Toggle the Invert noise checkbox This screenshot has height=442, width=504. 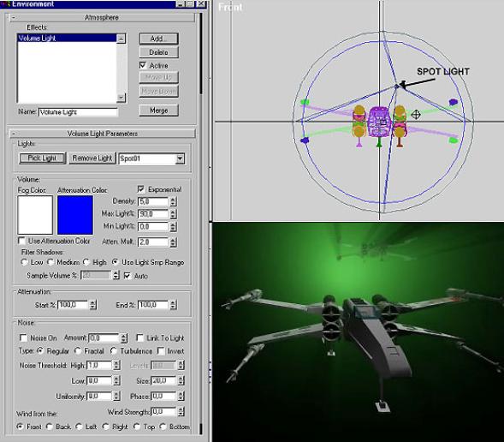click(161, 351)
